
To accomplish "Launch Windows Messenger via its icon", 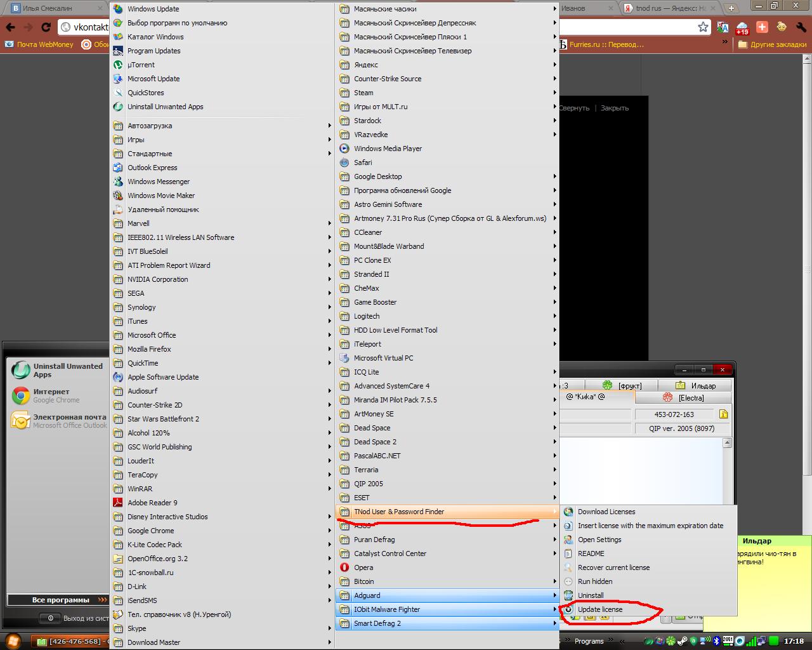I will click(x=118, y=182).
